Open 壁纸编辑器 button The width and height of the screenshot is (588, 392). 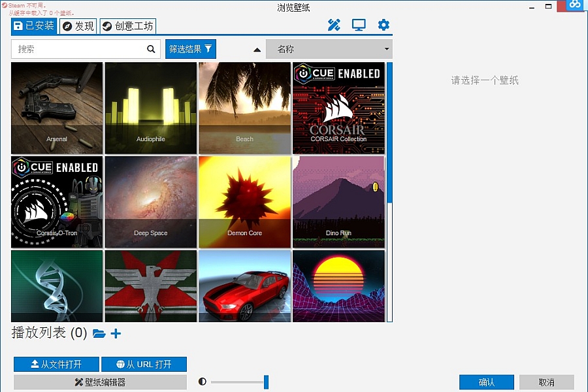pyautogui.click(x=100, y=382)
